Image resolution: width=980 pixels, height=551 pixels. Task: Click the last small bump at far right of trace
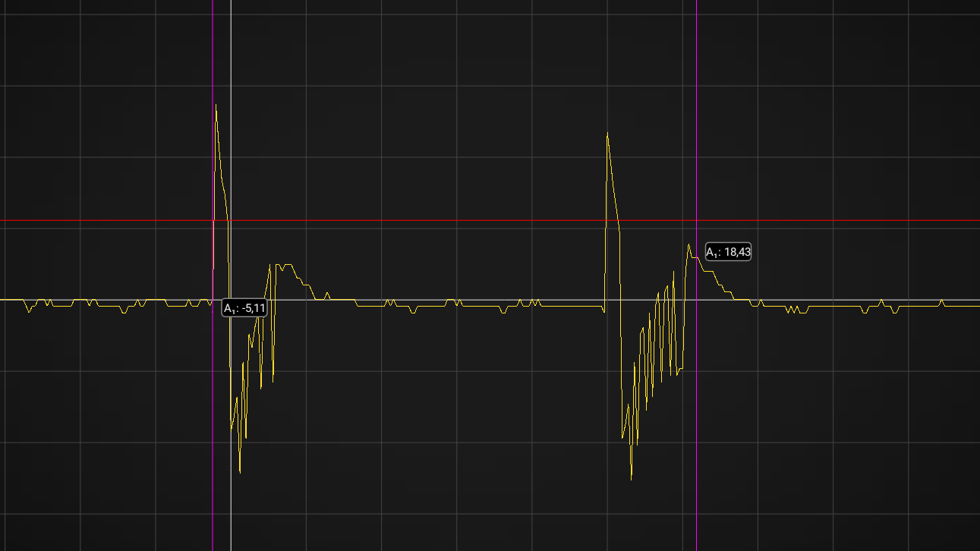(x=941, y=301)
